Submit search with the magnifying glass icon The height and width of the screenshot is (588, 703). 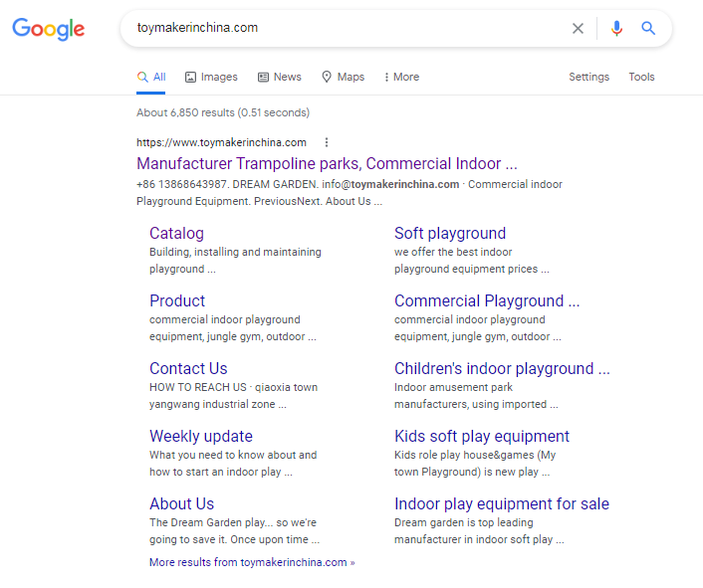tap(648, 28)
